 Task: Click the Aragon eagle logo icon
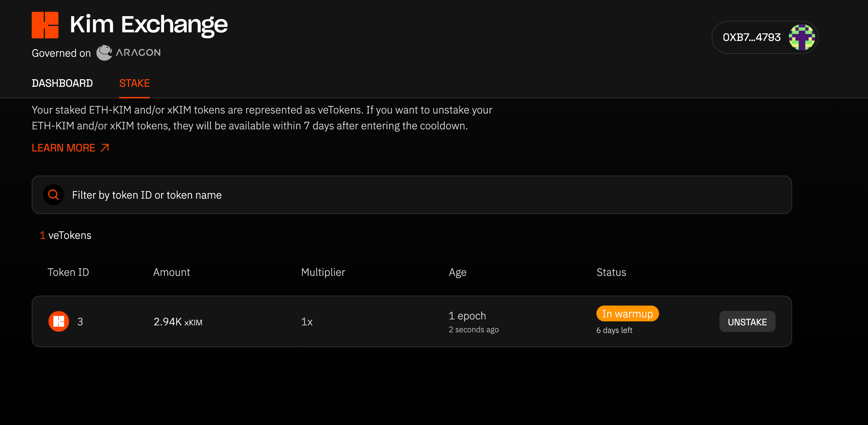104,52
